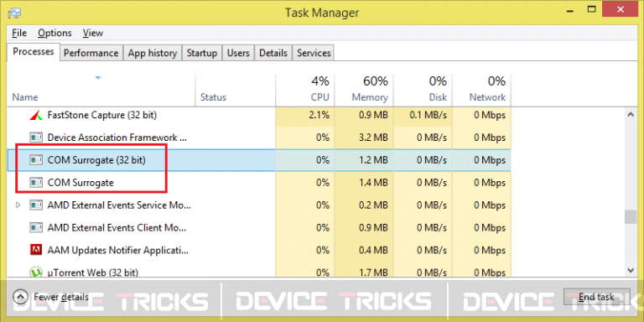
Task: Click the second COM Surrogate process icon
Action: click(37, 182)
